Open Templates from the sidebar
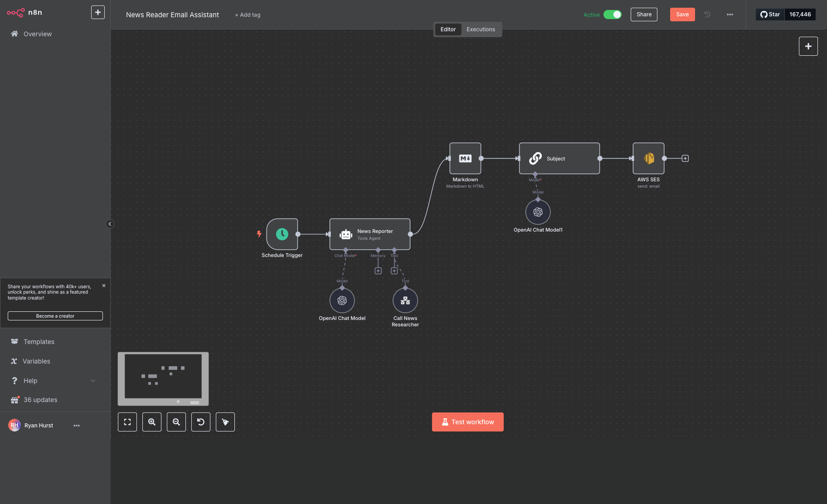Screen dimensions: 827x504 [x=39, y=342]
